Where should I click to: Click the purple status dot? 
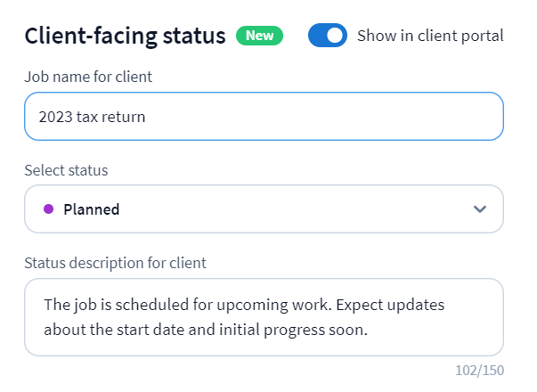(49, 209)
